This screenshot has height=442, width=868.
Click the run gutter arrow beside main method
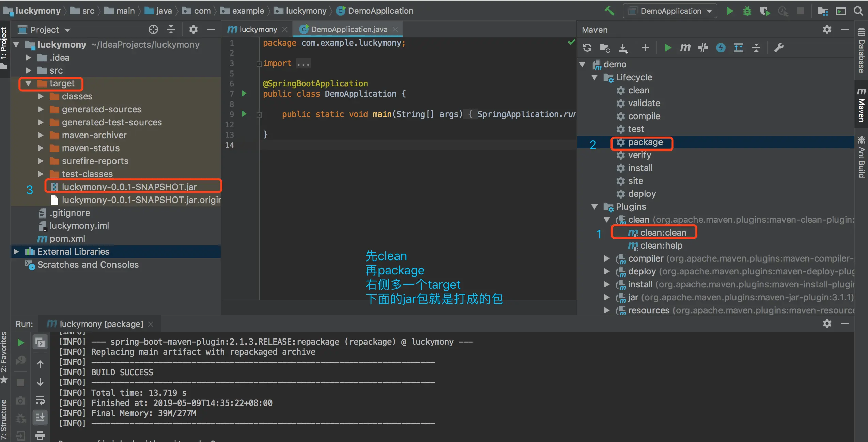point(244,114)
